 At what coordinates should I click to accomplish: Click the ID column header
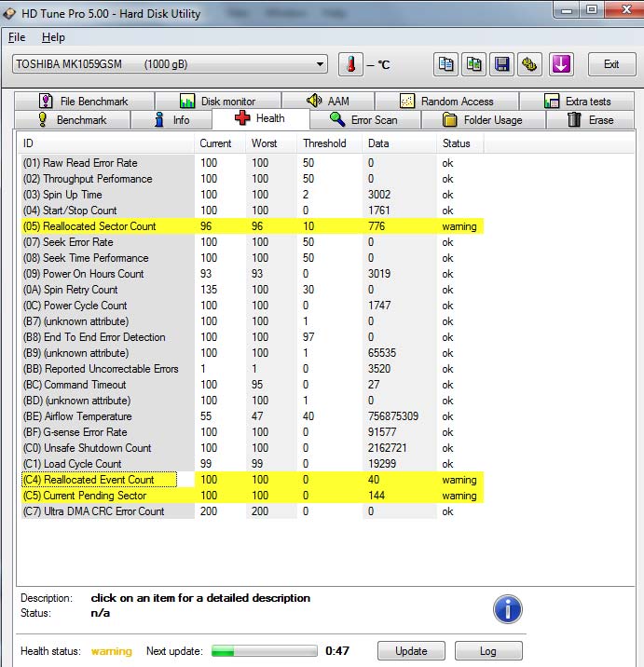tap(105, 143)
